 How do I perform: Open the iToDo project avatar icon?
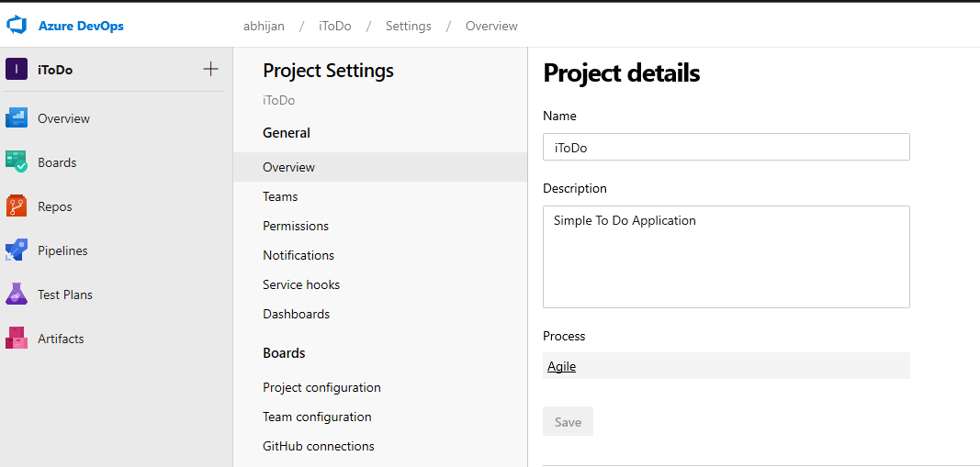pyautogui.click(x=17, y=70)
